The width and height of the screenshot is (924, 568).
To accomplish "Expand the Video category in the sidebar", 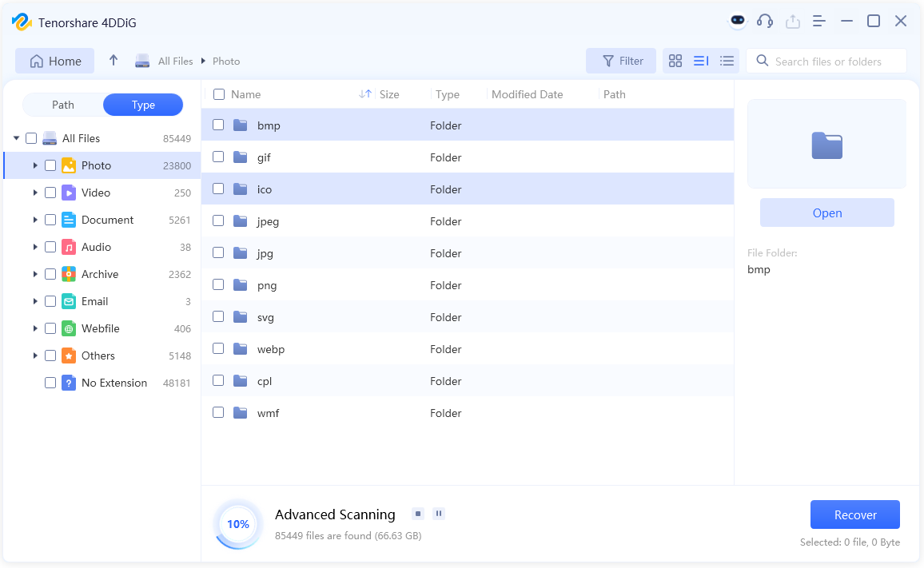I will click(x=35, y=192).
